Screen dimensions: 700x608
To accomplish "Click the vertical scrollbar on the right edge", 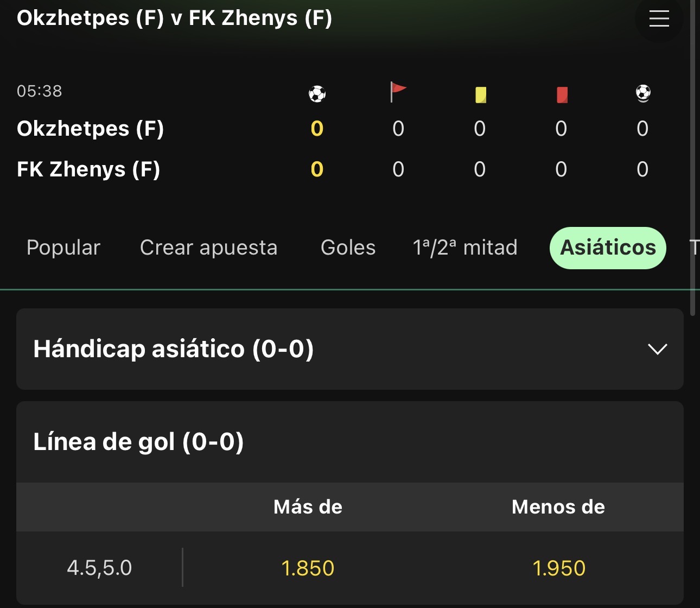I will pyautogui.click(x=692, y=157).
